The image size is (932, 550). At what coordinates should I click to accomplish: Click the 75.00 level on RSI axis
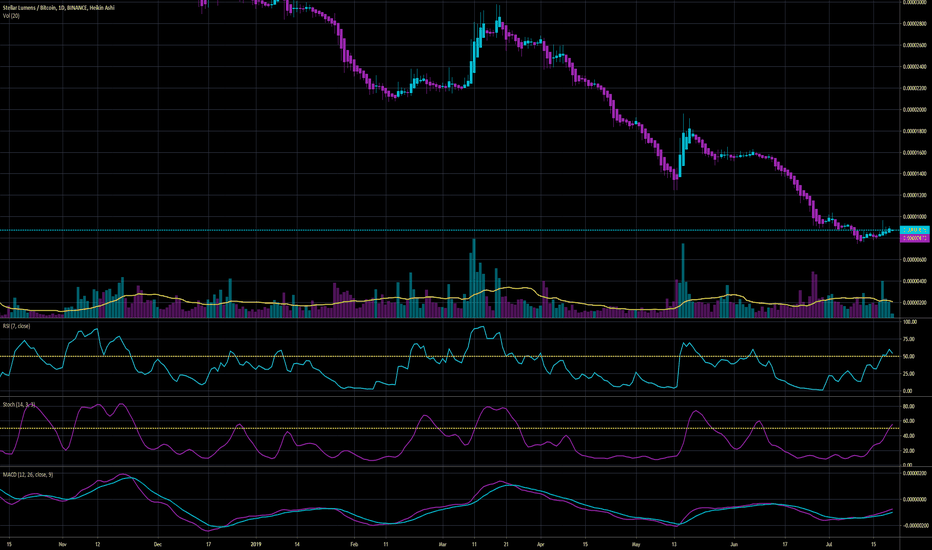pos(909,339)
